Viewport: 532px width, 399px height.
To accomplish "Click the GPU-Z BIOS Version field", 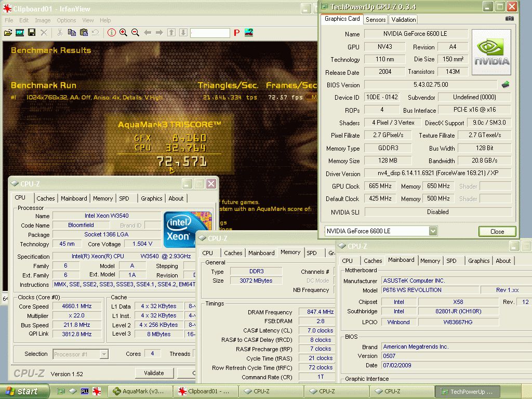I will pyautogui.click(x=431, y=85).
